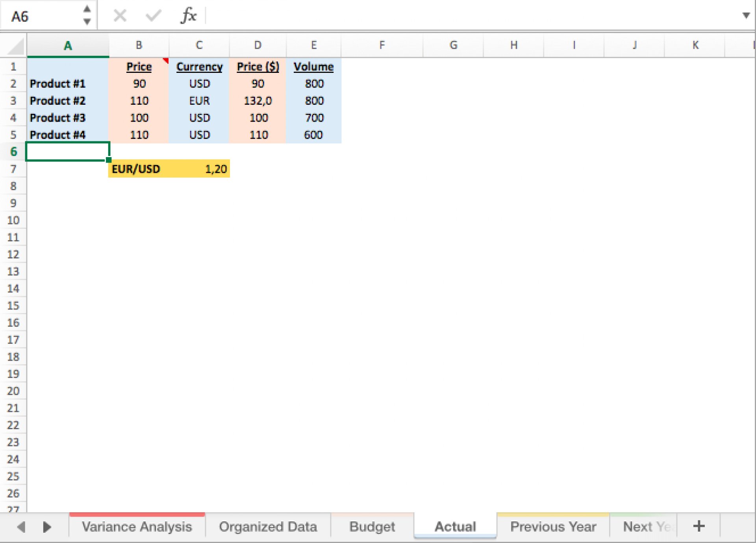The width and height of the screenshot is (756, 543).
Task: Add a new sheet with plus button
Action: (699, 526)
